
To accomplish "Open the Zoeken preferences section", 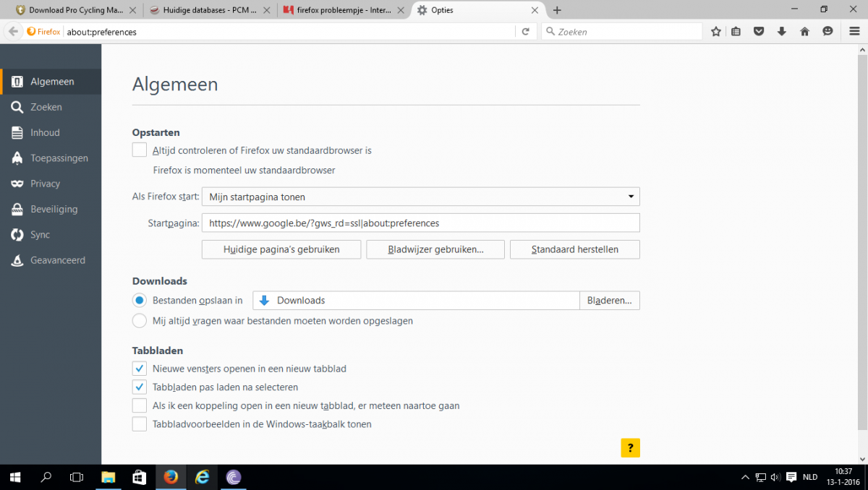I will pyautogui.click(x=51, y=107).
